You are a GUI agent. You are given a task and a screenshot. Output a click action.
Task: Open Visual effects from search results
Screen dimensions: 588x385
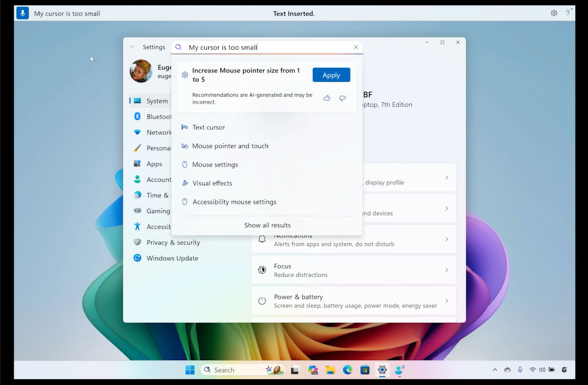click(x=211, y=183)
